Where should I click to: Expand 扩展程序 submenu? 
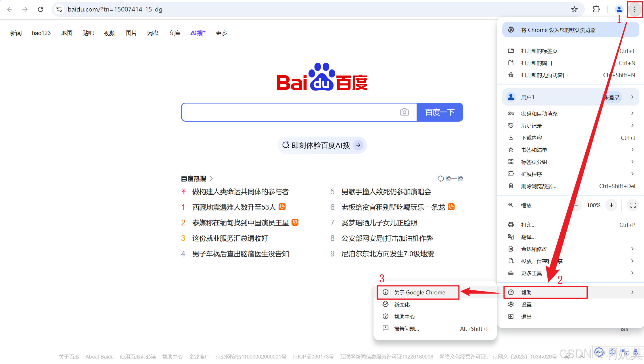[571, 174]
